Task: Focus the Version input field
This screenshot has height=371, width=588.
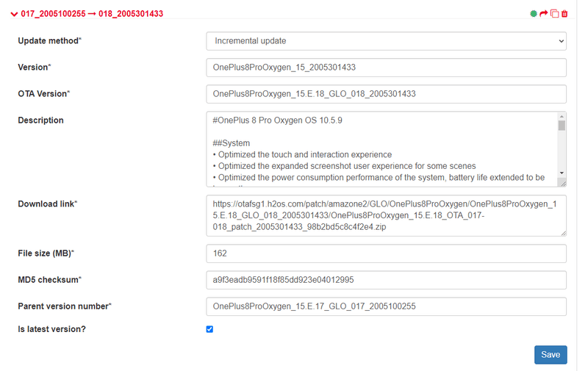Action: (386, 68)
